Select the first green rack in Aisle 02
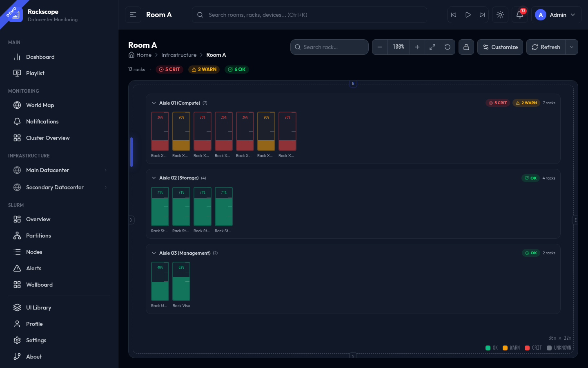The image size is (588, 368). click(160, 206)
